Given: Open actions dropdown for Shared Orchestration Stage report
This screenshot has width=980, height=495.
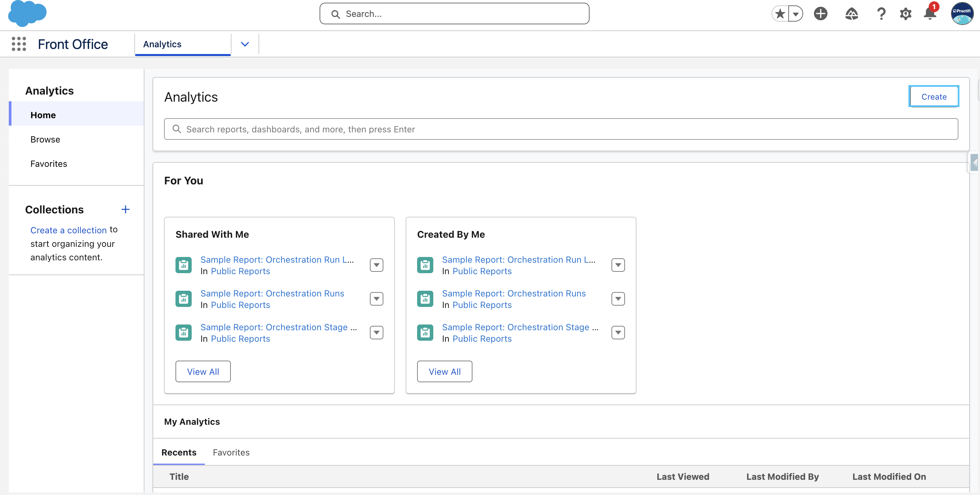Looking at the screenshot, I should click(376, 333).
